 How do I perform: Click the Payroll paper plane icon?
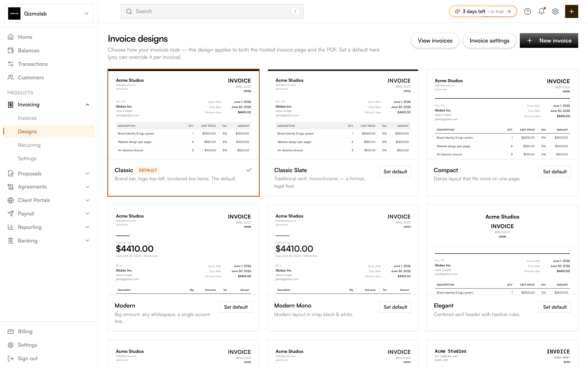pyautogui.click(x=10, y=213)
